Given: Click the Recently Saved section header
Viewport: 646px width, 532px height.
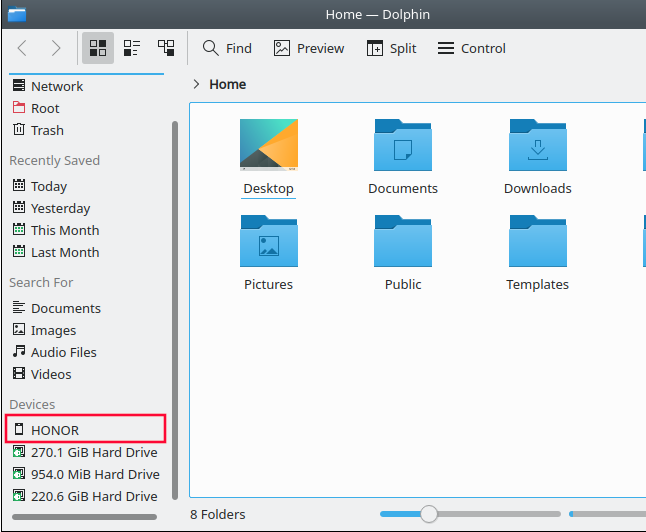Looking at the screenshot, I should click(54, 160).
